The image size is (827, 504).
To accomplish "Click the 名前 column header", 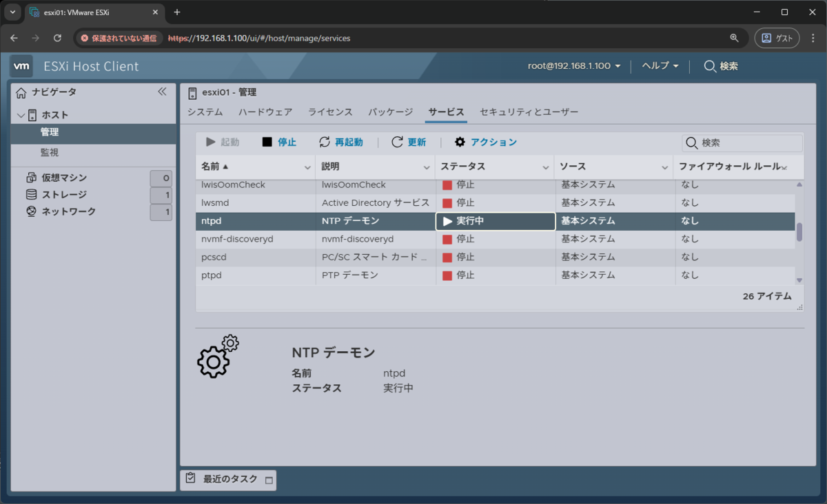I will click(x=256, y=167).
